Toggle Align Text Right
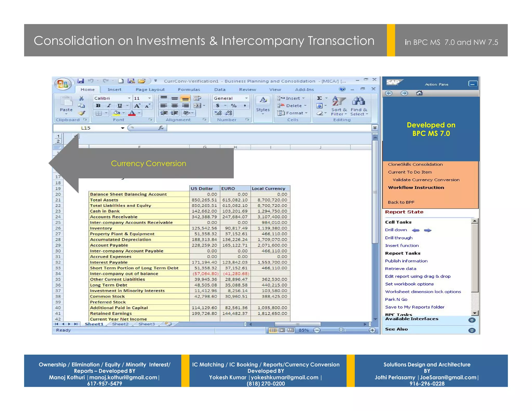This screenshot has width=532, height=411. [185, 105]
